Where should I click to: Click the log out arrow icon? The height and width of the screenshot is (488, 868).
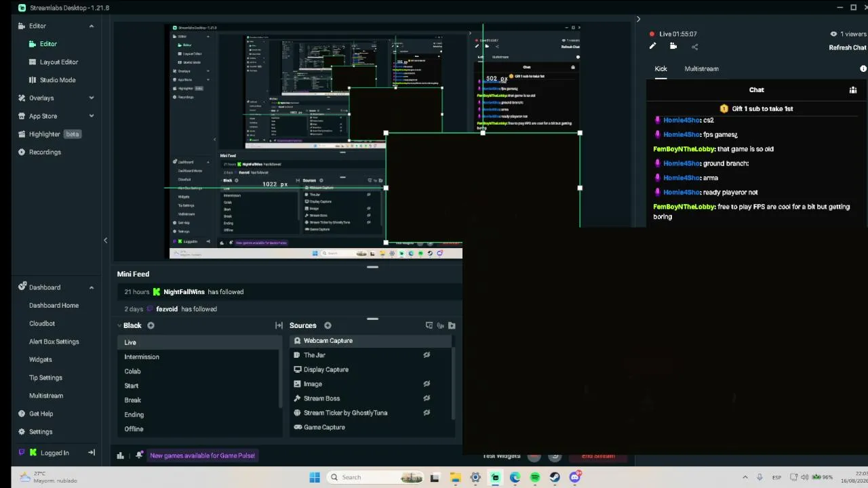tap(92, 453)
